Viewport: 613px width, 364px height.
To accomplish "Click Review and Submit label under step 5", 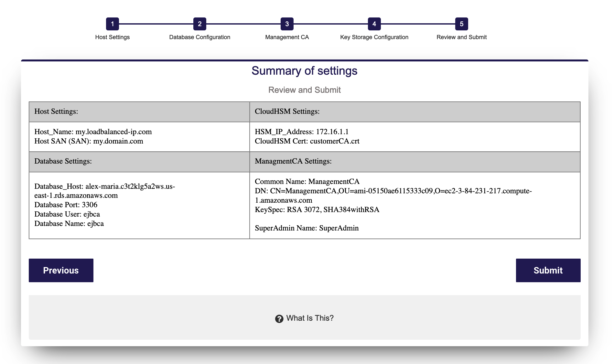I will click(461, 37).
